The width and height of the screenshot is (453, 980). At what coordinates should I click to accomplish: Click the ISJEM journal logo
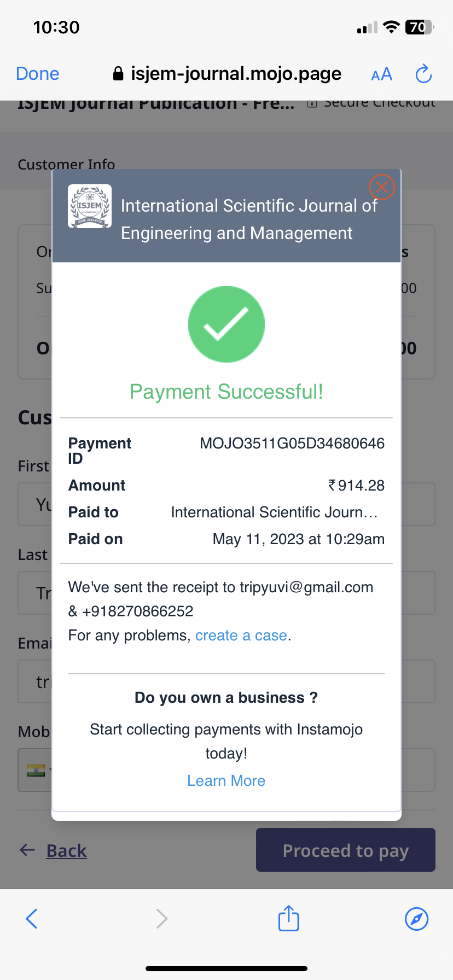tap(90, 206)
